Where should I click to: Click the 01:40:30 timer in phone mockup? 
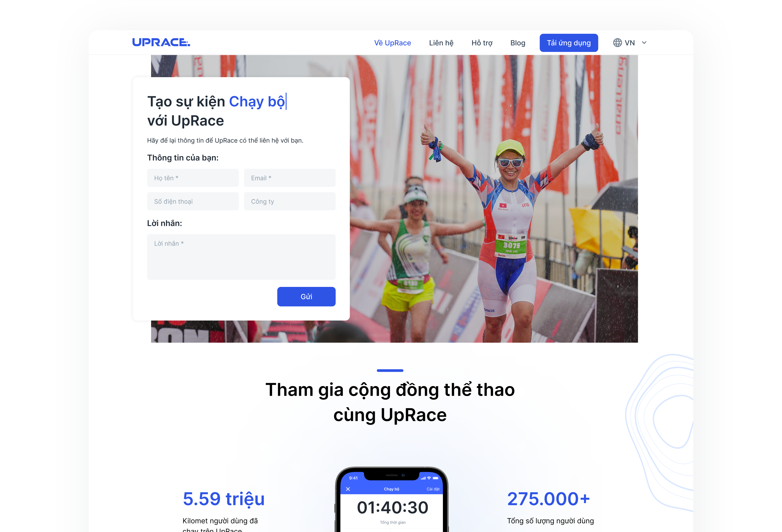(392, 507)
